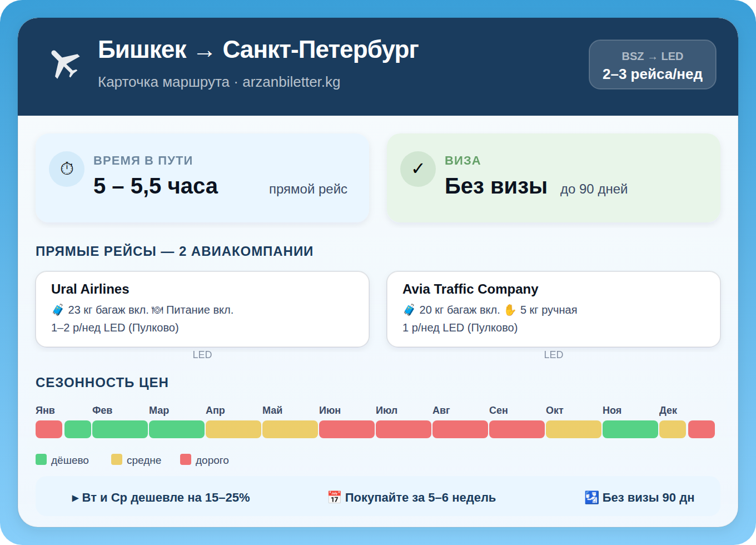Click the red Июл segment on the season bar

click(x=404, y=429)
